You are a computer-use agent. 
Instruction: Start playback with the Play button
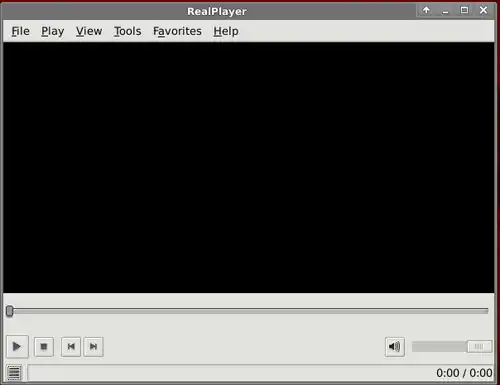pyautogui.click(x=17, y=347)
